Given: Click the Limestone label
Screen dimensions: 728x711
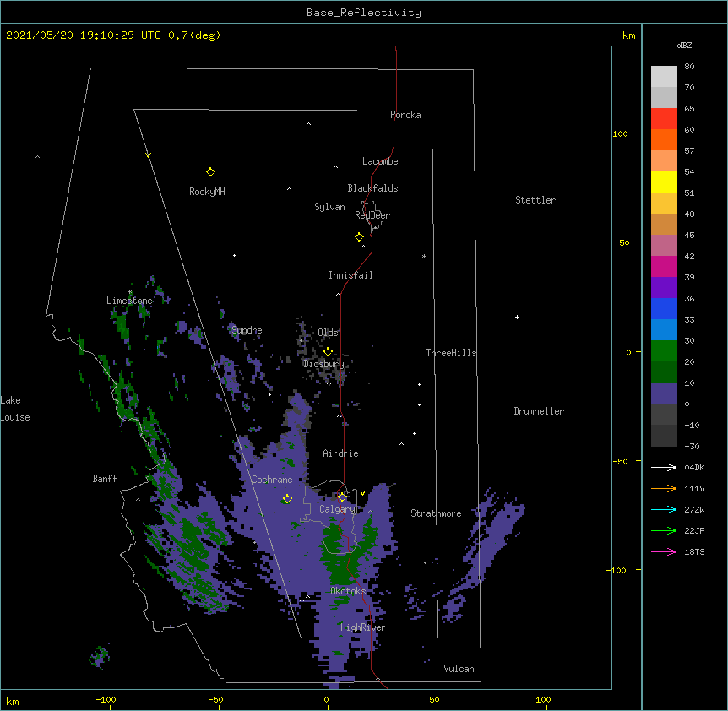Looking at the screenshot, I should [129, 301].
